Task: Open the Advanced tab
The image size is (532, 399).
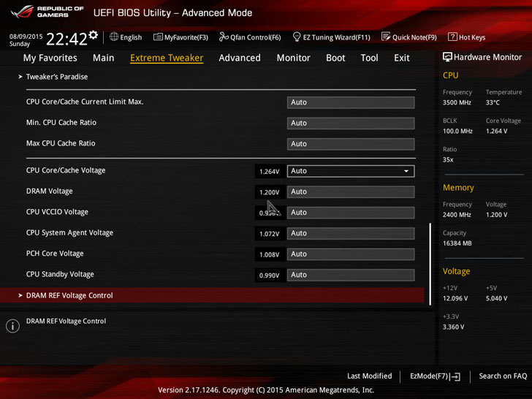Action: click(x=240, y=58)
